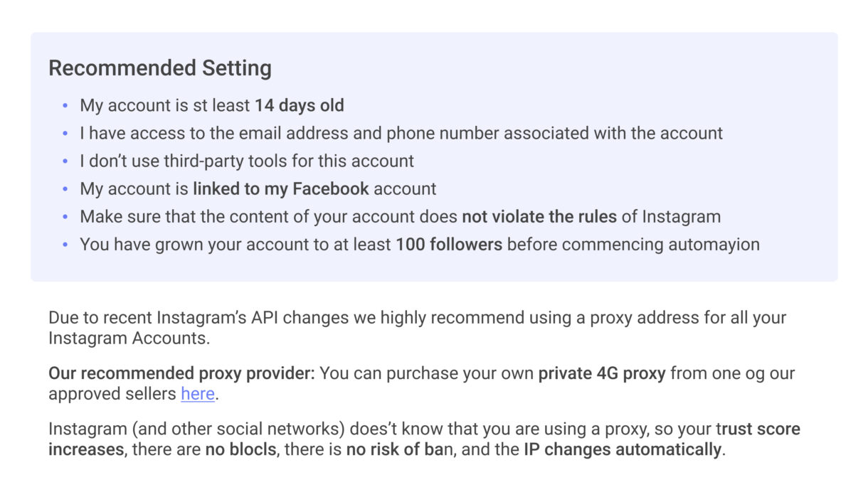Viewport: 868px width, 502px height.
Task: Click the bullet dot beside "My account is st least"
Action: [65, 106]
